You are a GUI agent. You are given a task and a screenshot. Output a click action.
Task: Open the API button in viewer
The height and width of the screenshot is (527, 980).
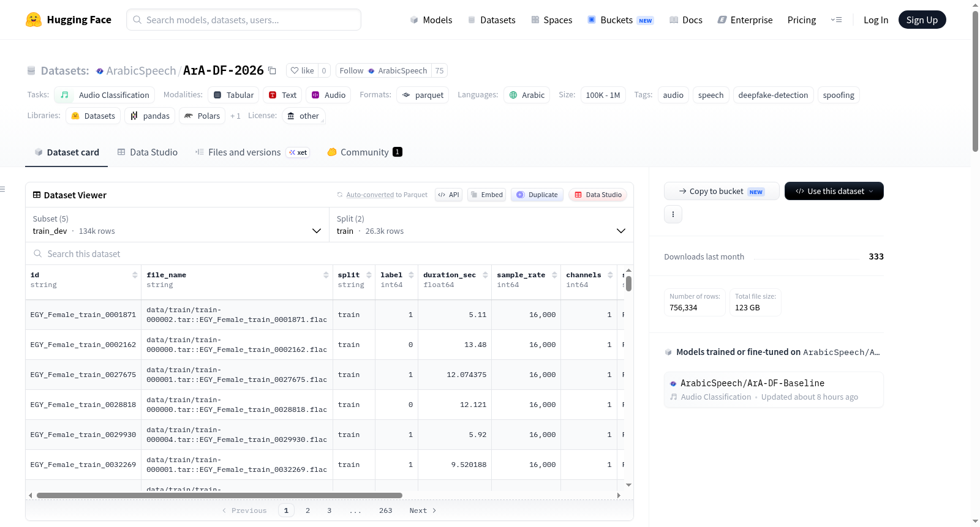(448, 195)
